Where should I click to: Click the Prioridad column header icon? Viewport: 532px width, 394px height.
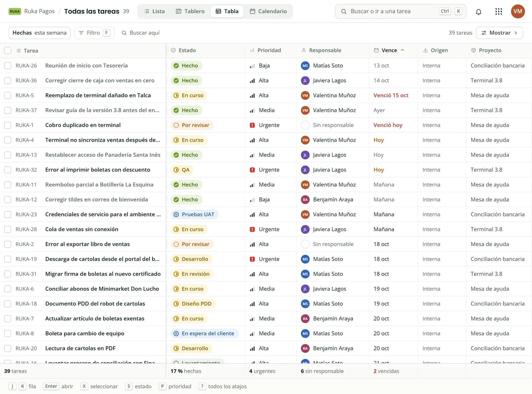click(x=252, y=50)
